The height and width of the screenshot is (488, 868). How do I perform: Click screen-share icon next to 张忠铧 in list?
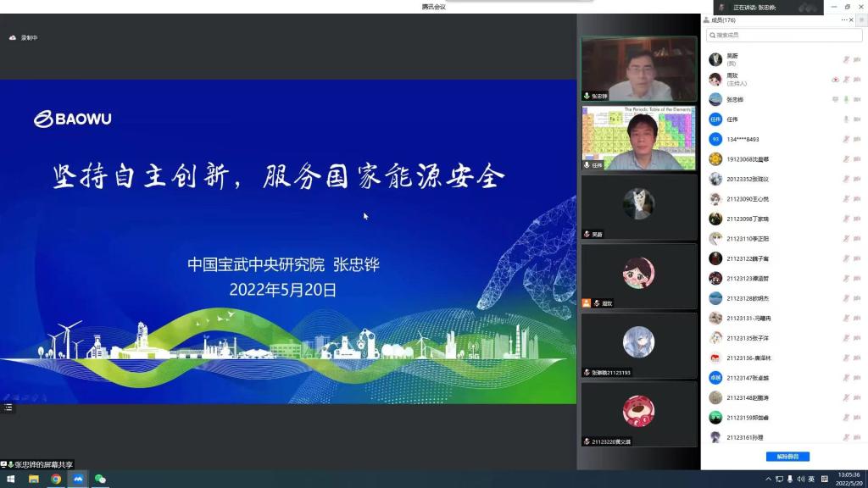pyautogui.click(x=835, y=99)
